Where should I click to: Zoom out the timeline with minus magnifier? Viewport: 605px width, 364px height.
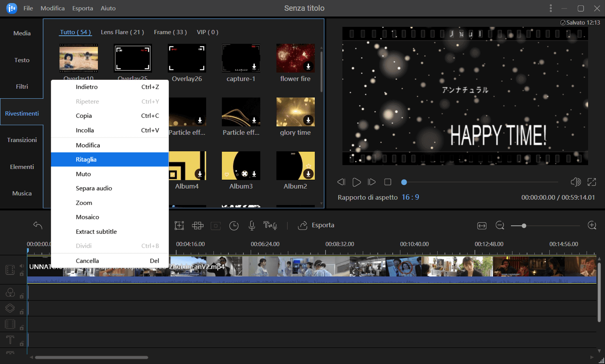click(500, 226)
